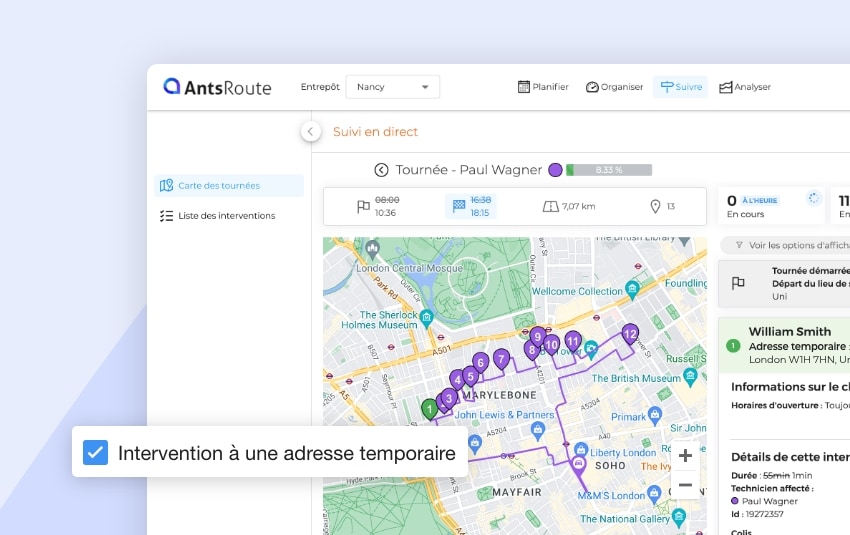Go to the Analyser tab
Image resolution: width=850 pixels, height=535 pixels.
point(745,87)
